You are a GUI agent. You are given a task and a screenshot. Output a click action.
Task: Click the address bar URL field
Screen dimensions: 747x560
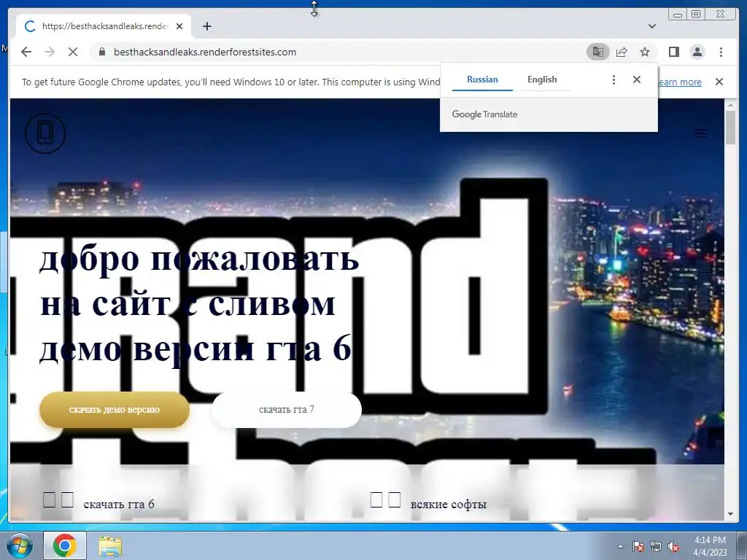click(338, 52)
